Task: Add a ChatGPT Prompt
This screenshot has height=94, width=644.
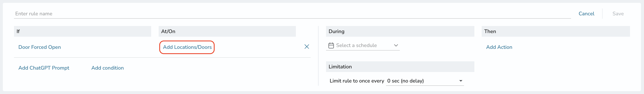Action: 44,68
